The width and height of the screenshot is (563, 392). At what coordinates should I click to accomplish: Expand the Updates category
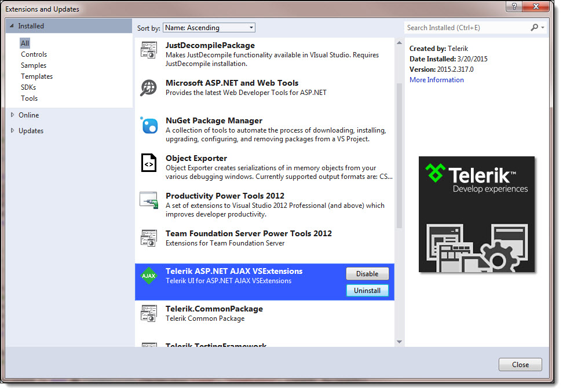[12, 131]
